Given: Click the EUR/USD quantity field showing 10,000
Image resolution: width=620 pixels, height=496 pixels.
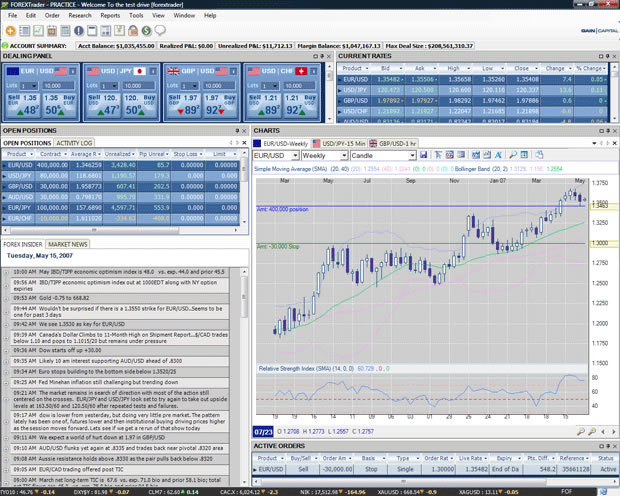Looking at the screenshot, I should click(x=58, y=86).
